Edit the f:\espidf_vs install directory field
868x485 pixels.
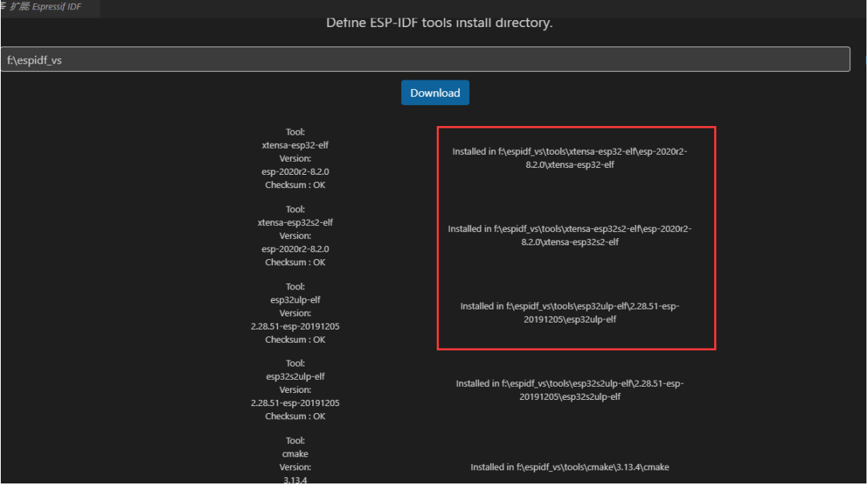pyautogui.click(x=425, y=60)
